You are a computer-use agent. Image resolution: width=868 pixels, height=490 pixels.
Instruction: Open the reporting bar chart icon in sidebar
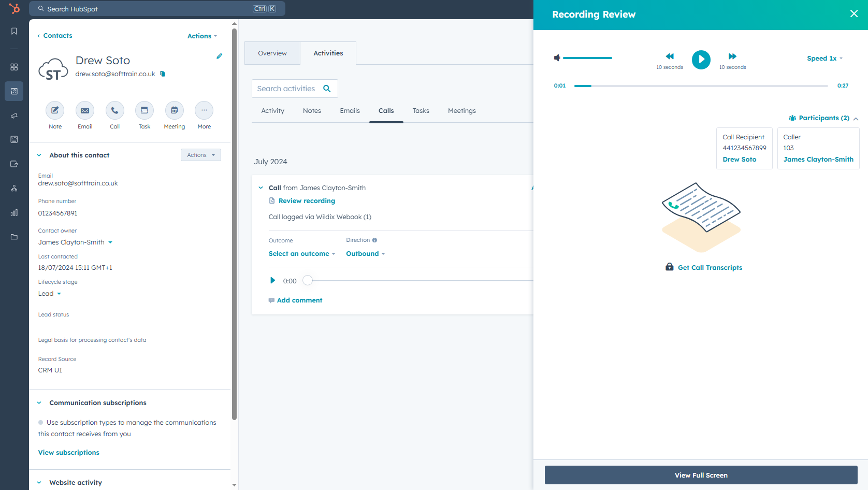[14, 212]
